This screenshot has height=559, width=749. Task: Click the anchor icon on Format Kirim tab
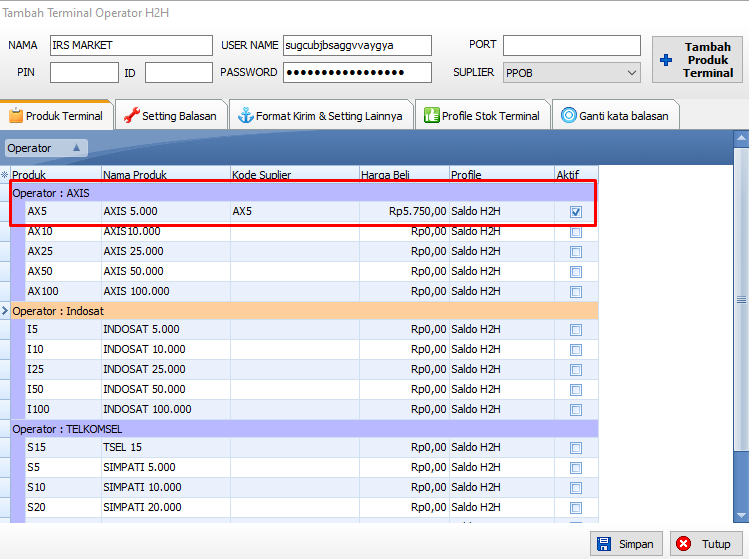coord(245,116)
